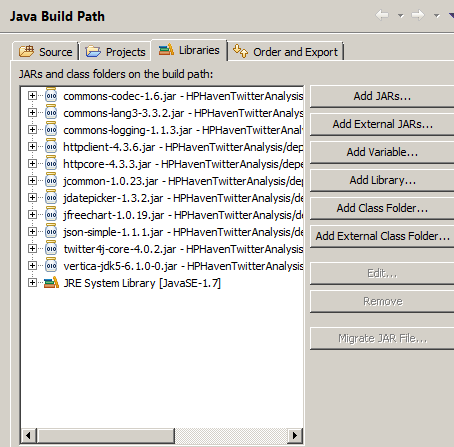Select the commons-codec-1.6.jar entry text
This screenshot has width=454, height=447.
183,96
